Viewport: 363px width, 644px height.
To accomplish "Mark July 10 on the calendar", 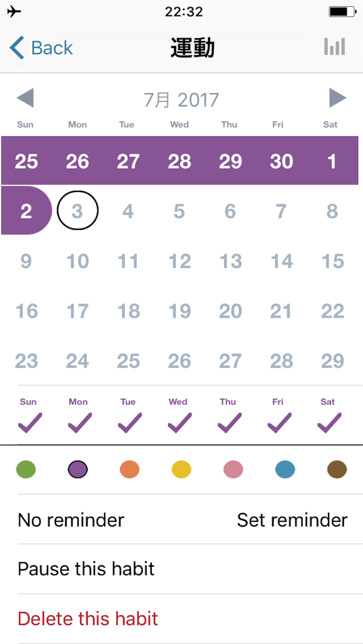I will [78, 261].
